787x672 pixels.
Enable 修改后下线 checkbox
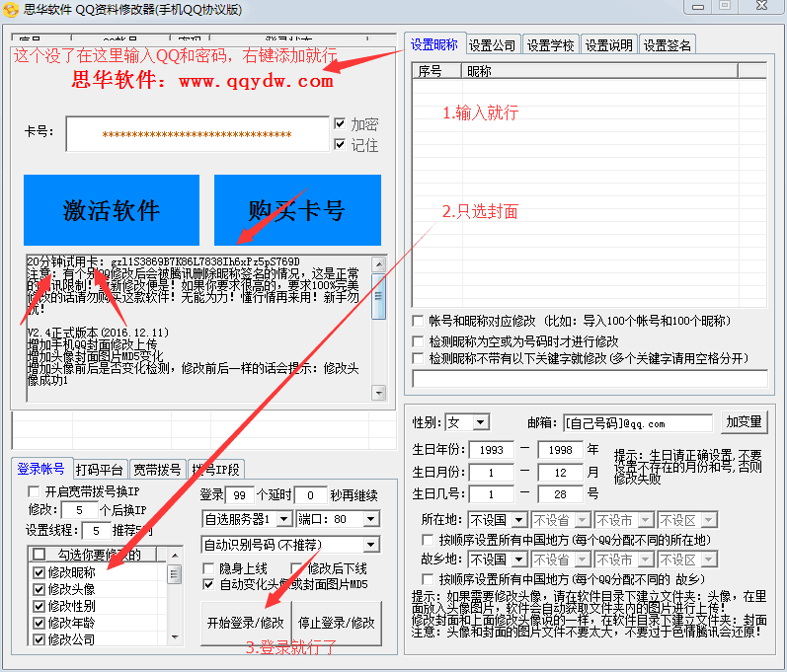click(x=296, y=568)
